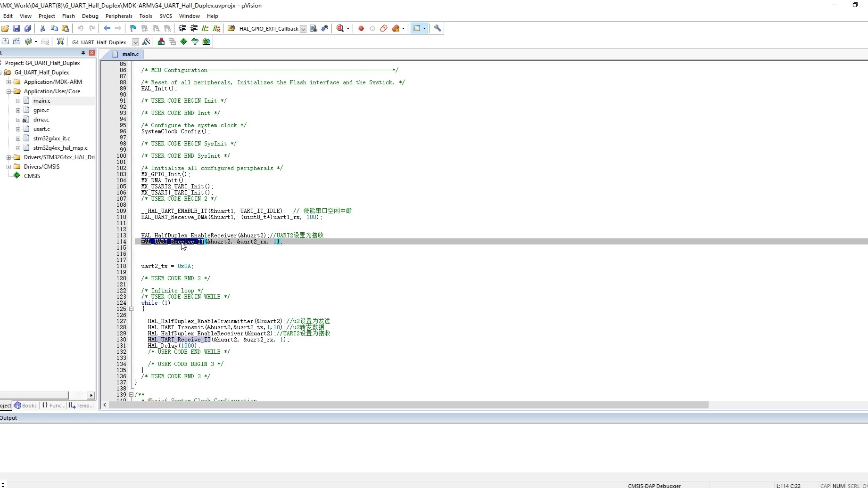Screen dimensions: 868x488
Task: Open the Tools menu
Action: (146, 16)
